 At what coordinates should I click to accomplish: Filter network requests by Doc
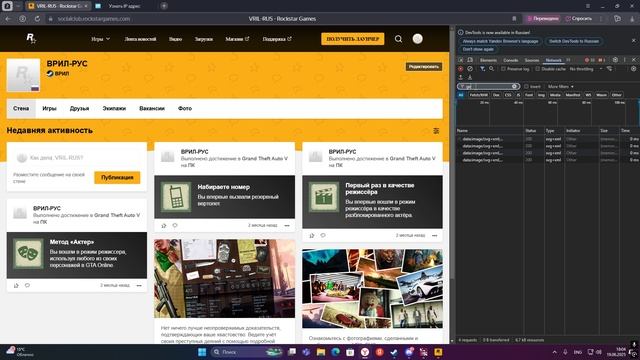click(496, 95)
